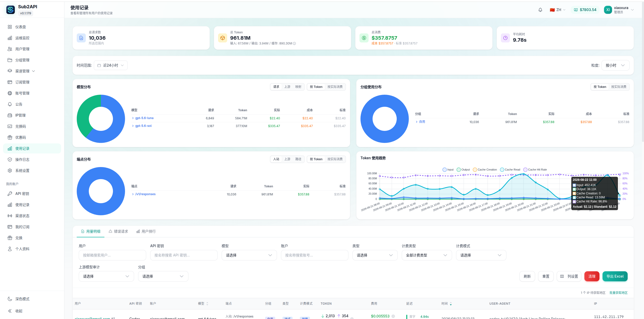Focus the 按邮箱搜索用户 input field

[x=112, y=255]
